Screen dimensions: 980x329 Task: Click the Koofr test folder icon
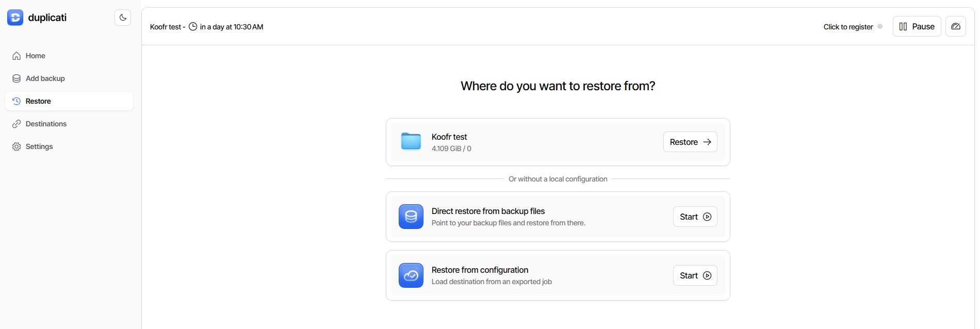(411, 141)
